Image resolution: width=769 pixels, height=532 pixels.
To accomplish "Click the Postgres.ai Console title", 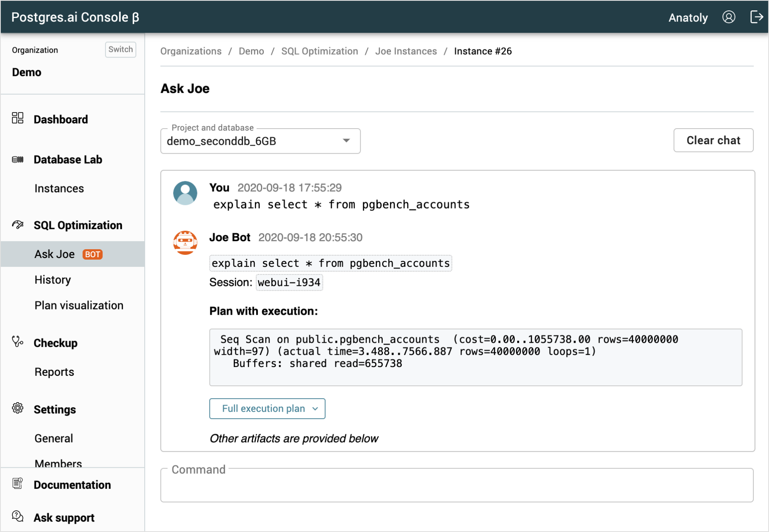I will point(75,17).
